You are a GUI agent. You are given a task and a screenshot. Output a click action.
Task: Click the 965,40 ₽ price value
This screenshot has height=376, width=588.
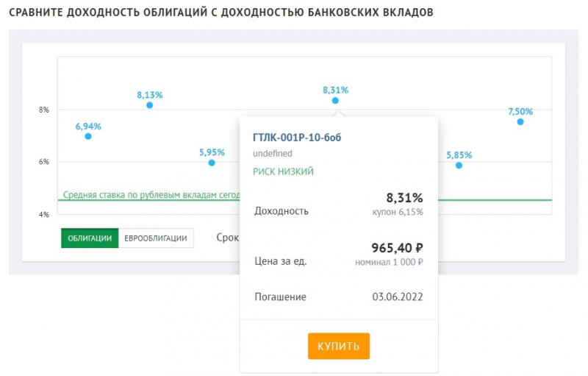[x=398, y=248]
